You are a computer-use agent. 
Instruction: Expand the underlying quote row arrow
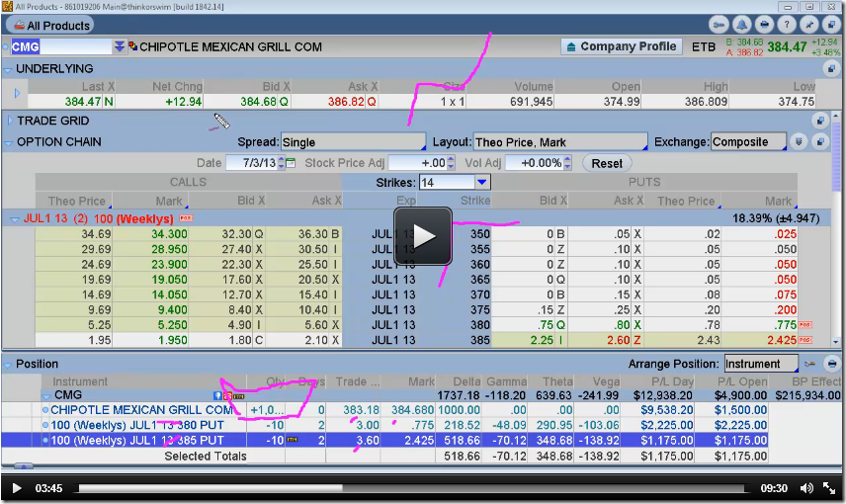point(16,93)
